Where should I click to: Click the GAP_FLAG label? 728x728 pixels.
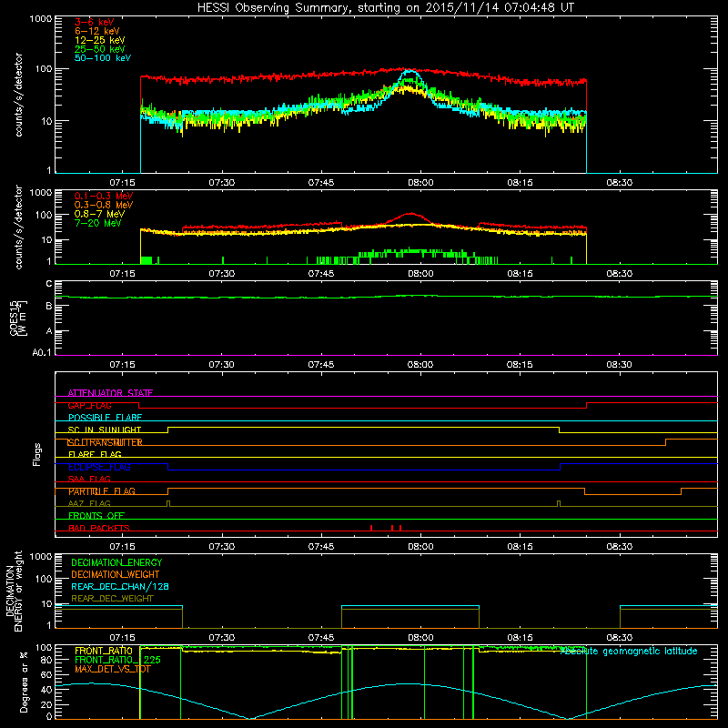89,405
